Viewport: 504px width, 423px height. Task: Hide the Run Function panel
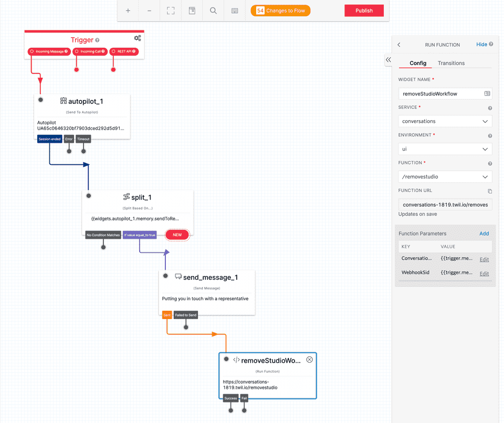(x=481, y=44)
